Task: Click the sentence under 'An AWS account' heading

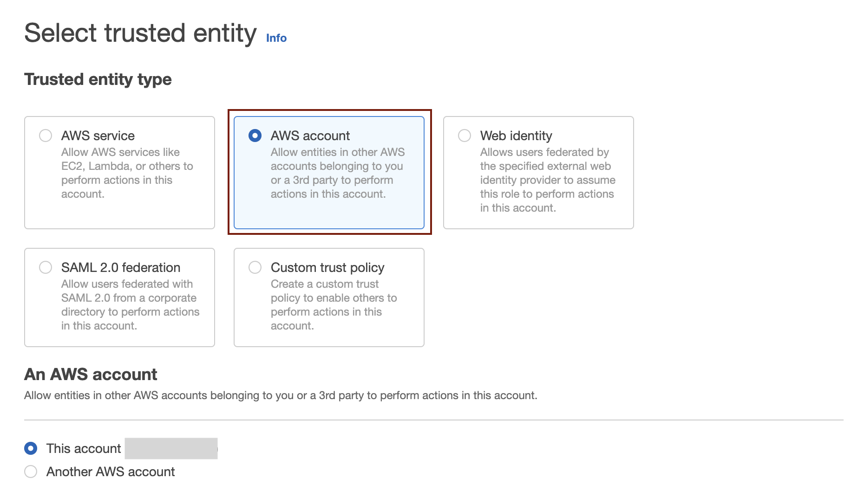Action: pyautogui.click(x=281, y=395)
